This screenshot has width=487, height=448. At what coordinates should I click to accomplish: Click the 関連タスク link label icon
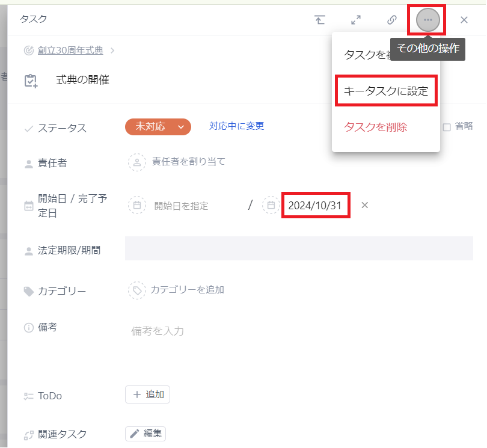[29, 435]
